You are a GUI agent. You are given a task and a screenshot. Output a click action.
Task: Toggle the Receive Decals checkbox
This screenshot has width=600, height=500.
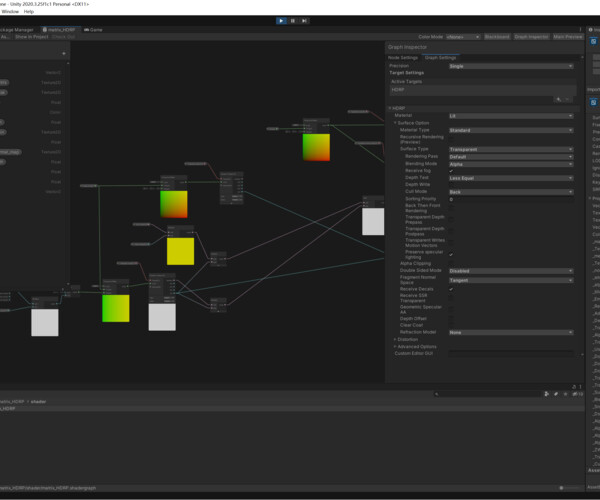(x=451, y=289)
